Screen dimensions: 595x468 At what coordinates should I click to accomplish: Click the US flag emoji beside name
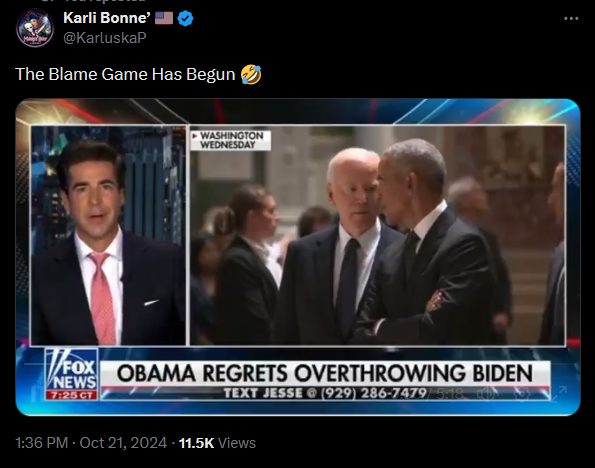tap(164, 18)
